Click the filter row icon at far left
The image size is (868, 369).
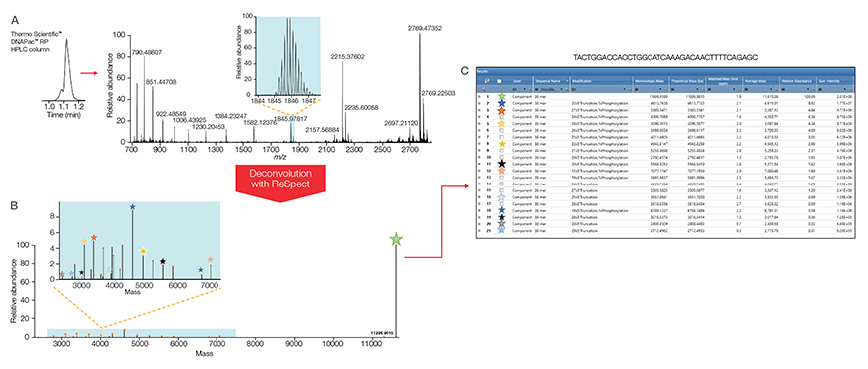483,89
